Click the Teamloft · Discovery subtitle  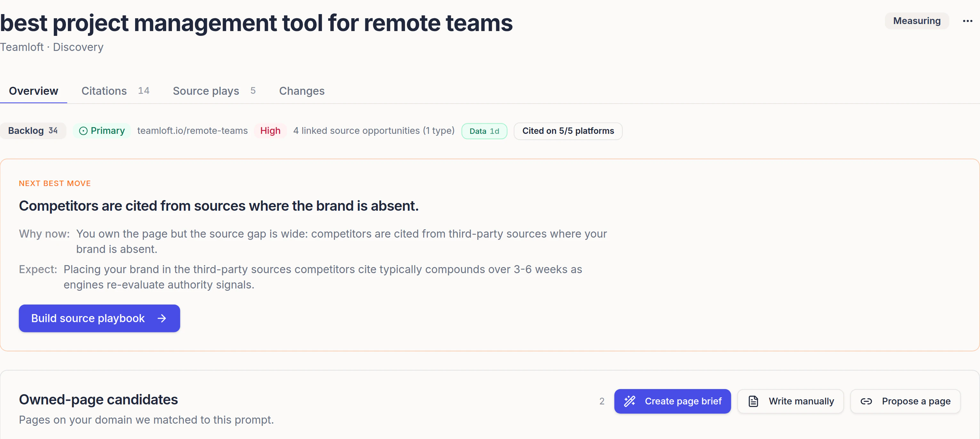coord(52,47)
